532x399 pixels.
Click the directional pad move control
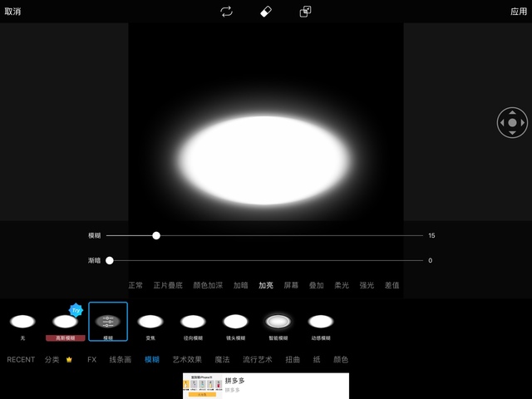512,122
